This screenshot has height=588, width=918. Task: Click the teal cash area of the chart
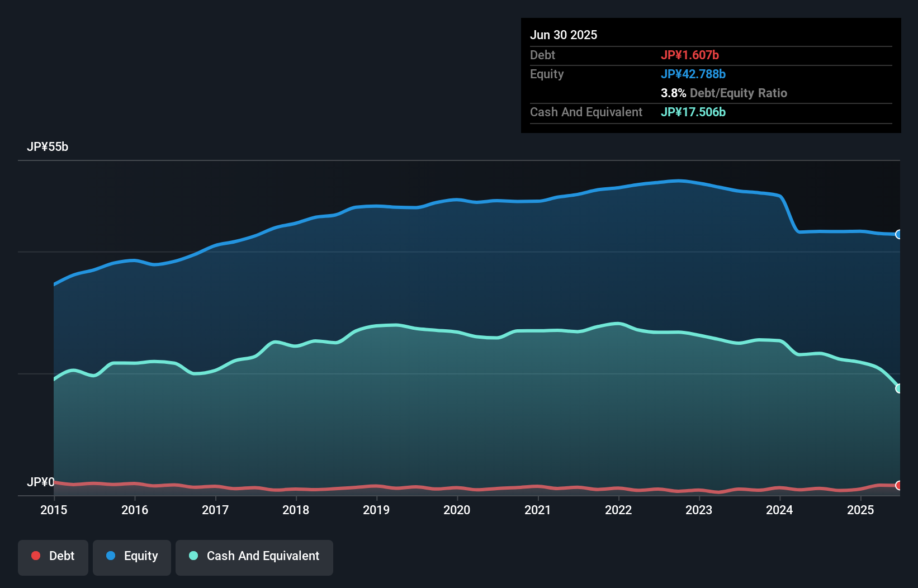click(x=447, y=419)
